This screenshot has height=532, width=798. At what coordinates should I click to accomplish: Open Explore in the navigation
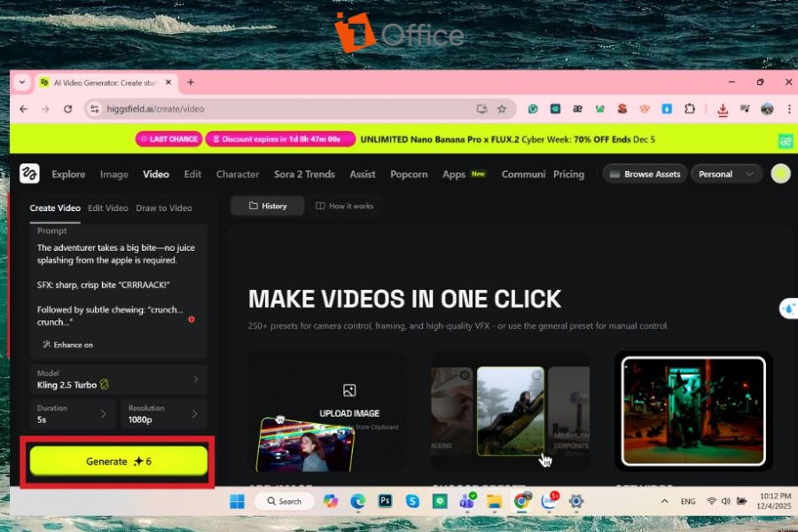click(x=68, y=174)
